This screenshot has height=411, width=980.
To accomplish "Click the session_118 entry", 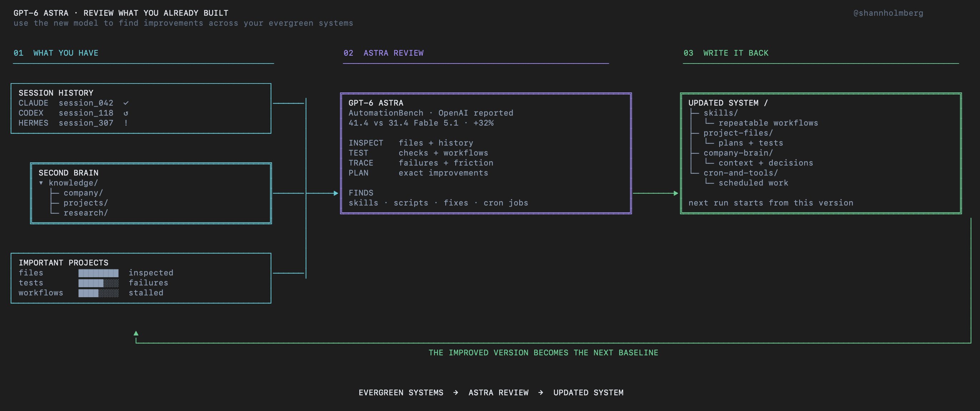I will coord(86,113).
